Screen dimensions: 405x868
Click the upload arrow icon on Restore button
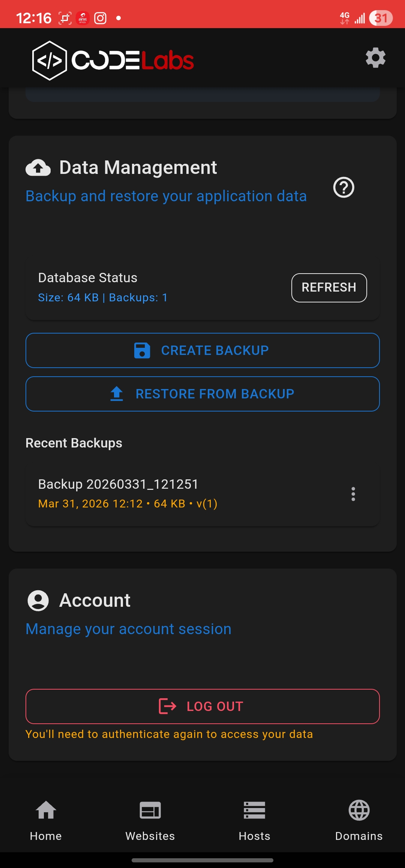(116, 394)
